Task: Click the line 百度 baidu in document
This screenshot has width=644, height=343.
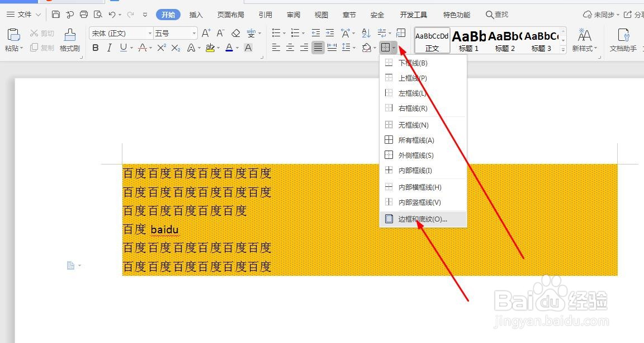Action: click(151, 229)
